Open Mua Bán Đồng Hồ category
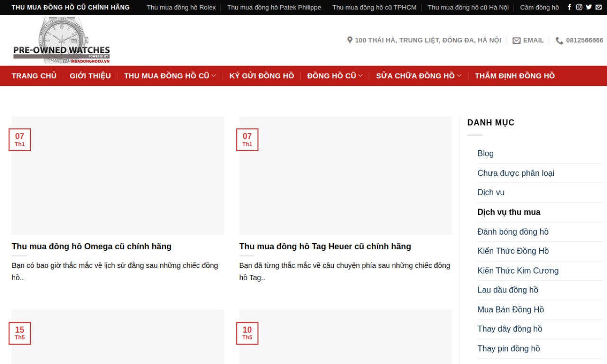This screenshot has width=607, height=364. click(x=511, y=309)
